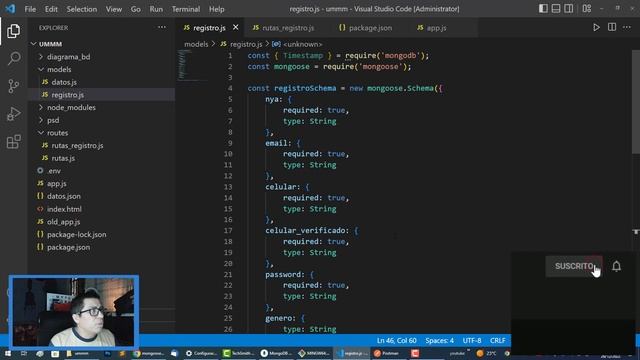Open Explorer Views and More Actions ellipsis
This screenshot has width=640, height=360.
[x=162, y=27]
